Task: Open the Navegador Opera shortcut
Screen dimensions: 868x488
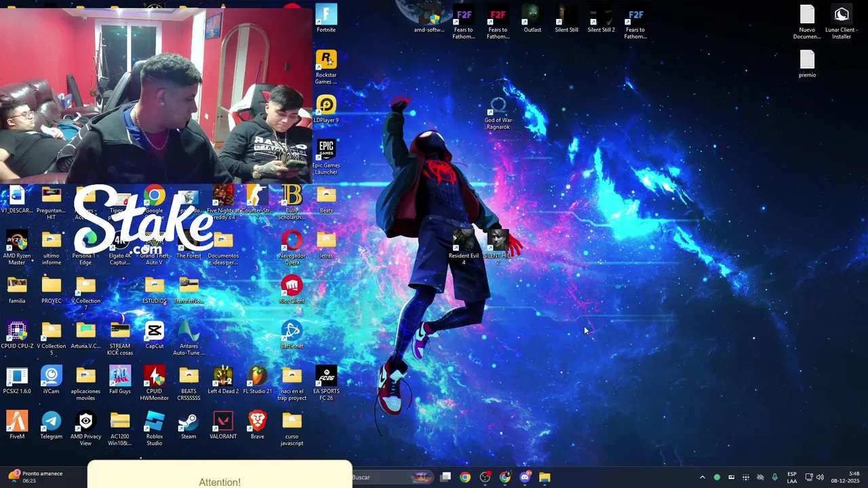Action: [x=292, y=248]
